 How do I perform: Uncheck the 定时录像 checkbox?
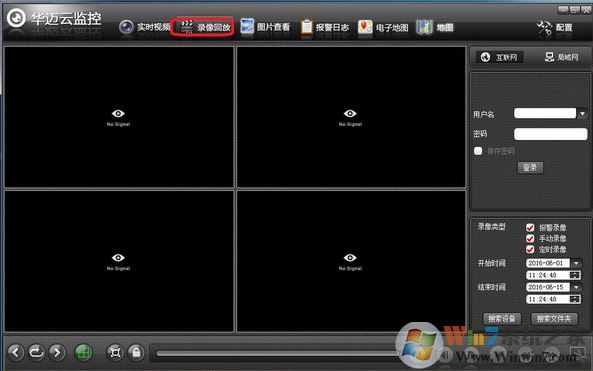point(530,249)
